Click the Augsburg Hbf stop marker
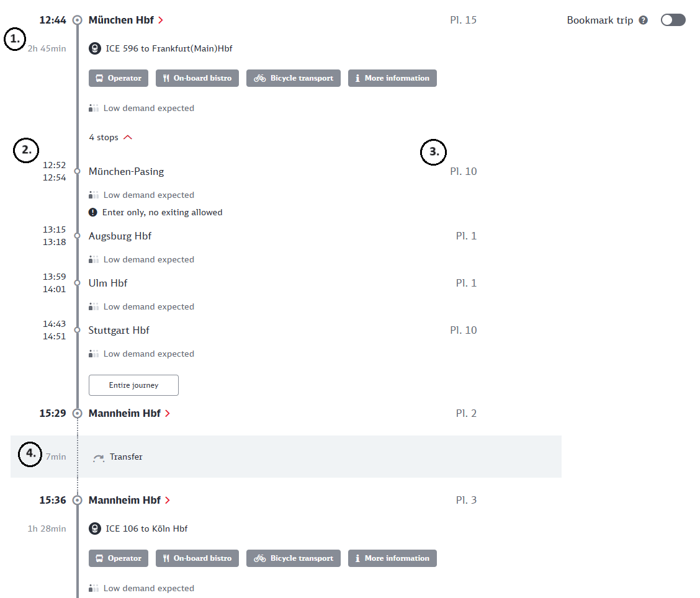The width and height of the screenshot is (700, 598). pyautogui.click(x=77, y=236)
